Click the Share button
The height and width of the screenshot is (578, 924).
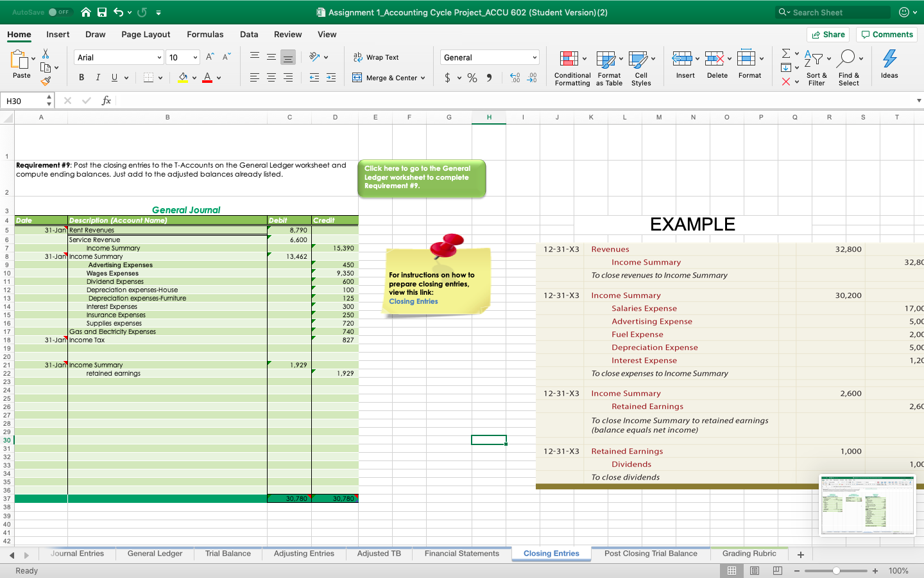coord(828,35)
